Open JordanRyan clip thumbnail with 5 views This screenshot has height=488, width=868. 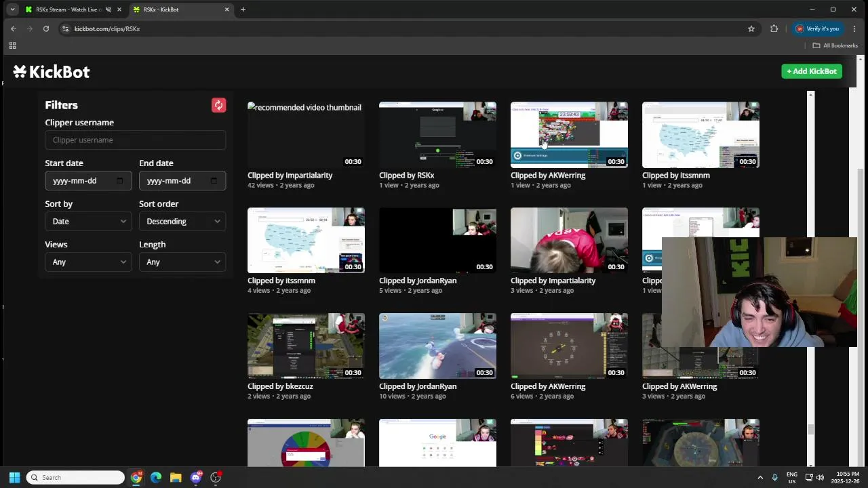click(x=437, y=240)
